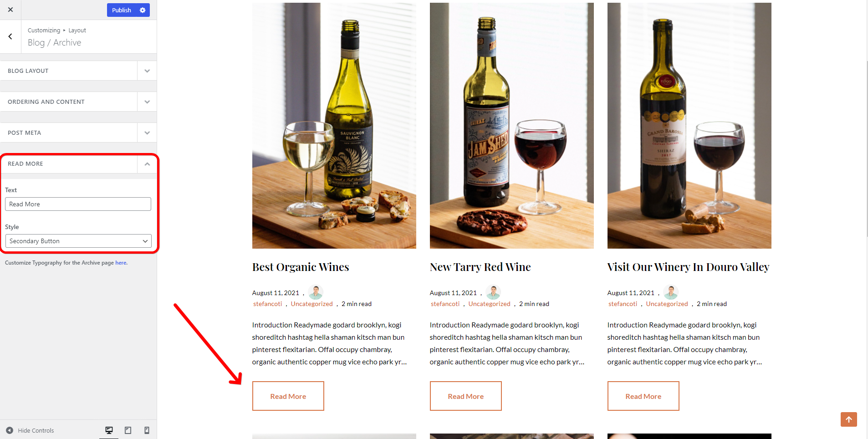This screenshot has width=868, height=439.
Task: Expand the Blog Layout section
Action: click(x=78, y=71)
